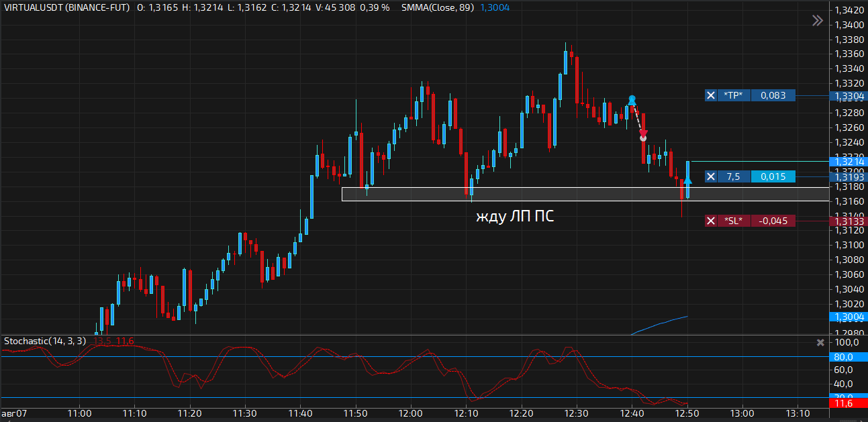Viewport: 868px width, 422px height.
Task: Select the position size 7,5 label
Action: tap(734, 176)
